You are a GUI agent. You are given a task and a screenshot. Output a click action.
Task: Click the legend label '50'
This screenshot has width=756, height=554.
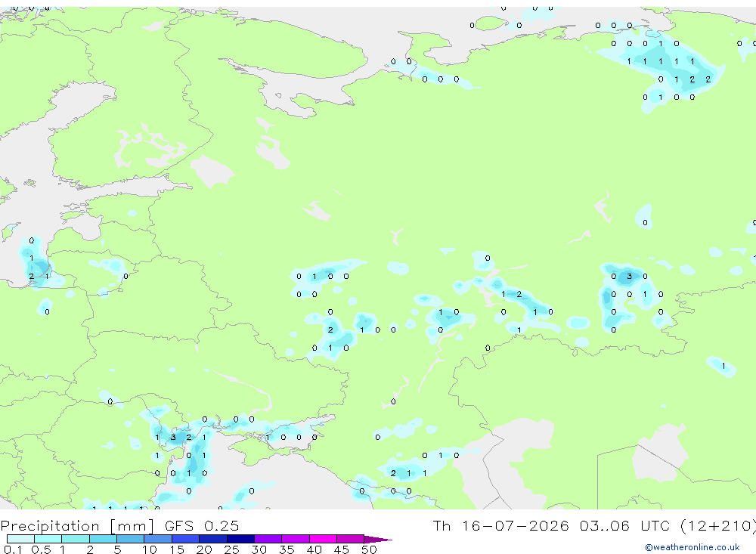point(369,549)
